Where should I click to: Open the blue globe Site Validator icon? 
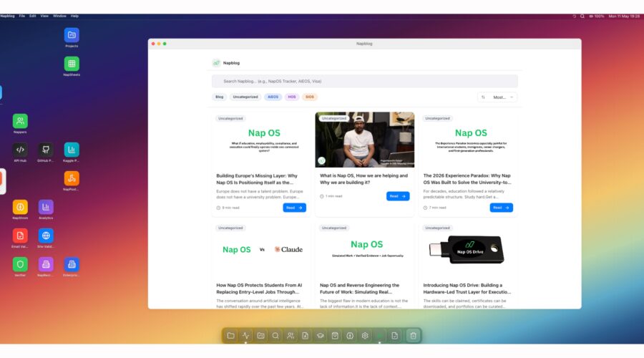point(46,236)
